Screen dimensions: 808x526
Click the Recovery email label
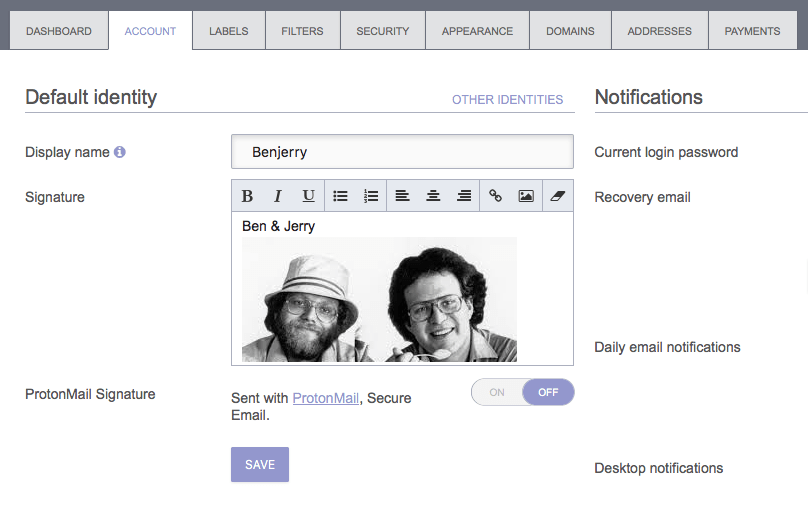(643, 197)
